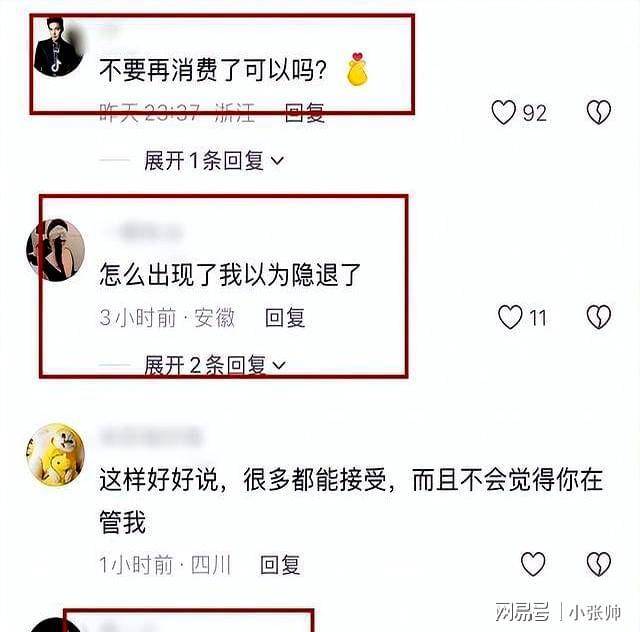Select comment text 怎么出现了我以为隐退了
Image resolution: width=640 pixels, height=632 pixels.
(x=230, y=274)
